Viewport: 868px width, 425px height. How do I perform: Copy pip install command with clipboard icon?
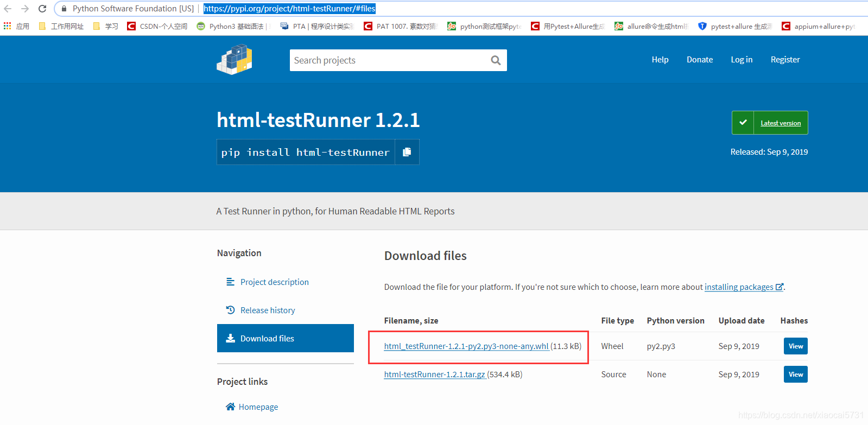(x=407, y=152)
